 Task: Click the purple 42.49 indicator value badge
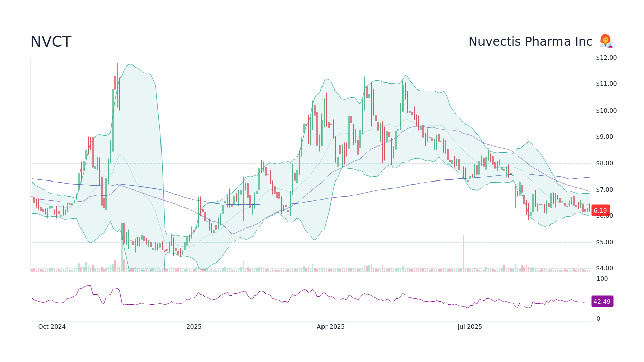tap(602, 301)
